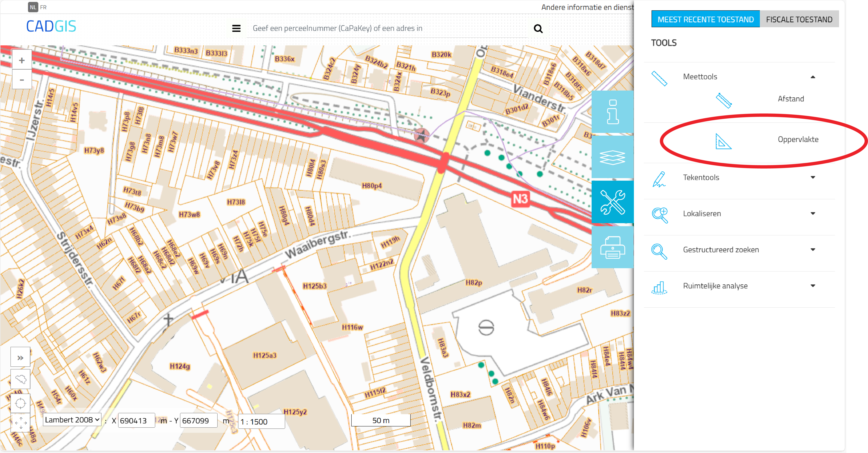868x453 pixels.
Task: Zoom in on the map
Action: 22,60
